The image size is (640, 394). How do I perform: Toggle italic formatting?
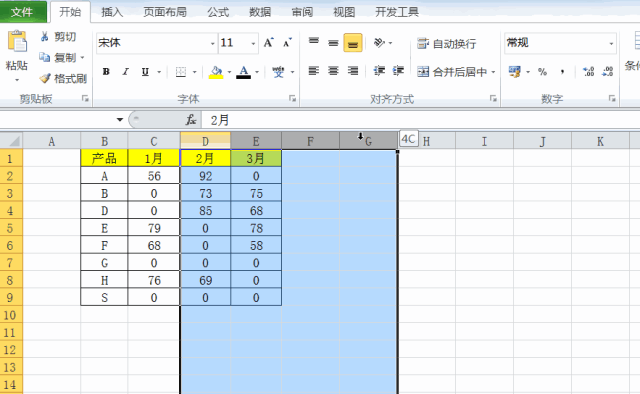click(126, 72)
